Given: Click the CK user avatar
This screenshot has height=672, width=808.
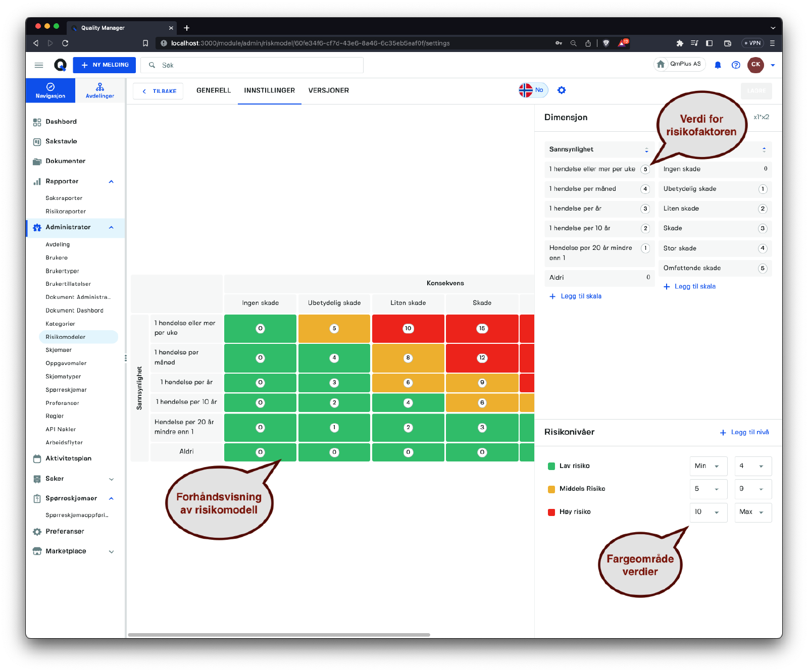Looking at the screenshot, I should pyautogui.click(x=755, y=65).
